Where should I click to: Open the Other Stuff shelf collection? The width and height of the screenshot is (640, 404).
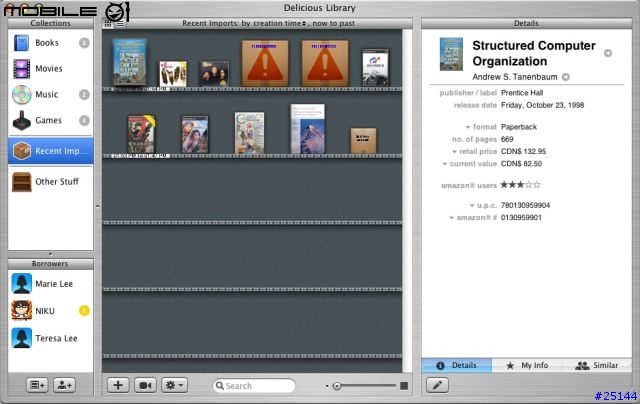(50, 182)
